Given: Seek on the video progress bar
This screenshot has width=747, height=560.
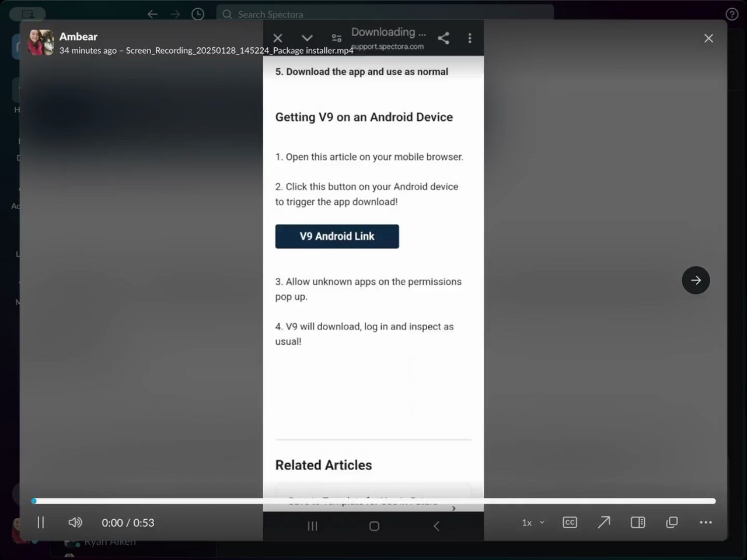Looking at the screenshot, I should (x=373, y=501).
